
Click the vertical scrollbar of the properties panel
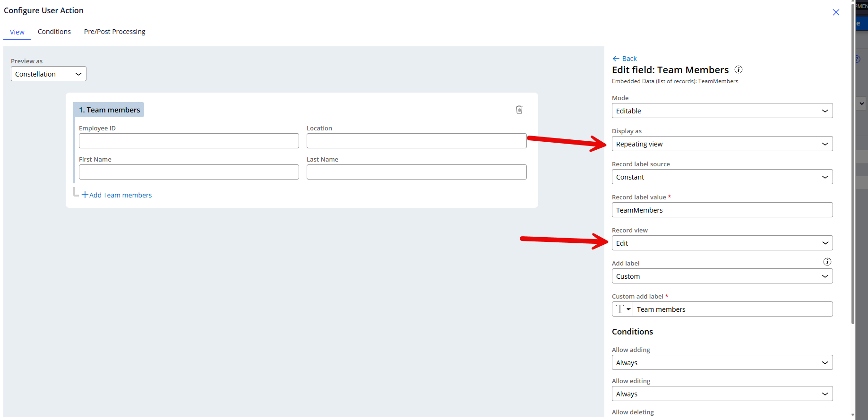point(852,163)
